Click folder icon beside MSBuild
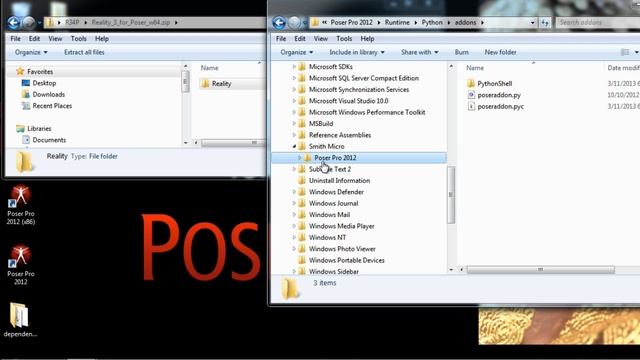 302,123
